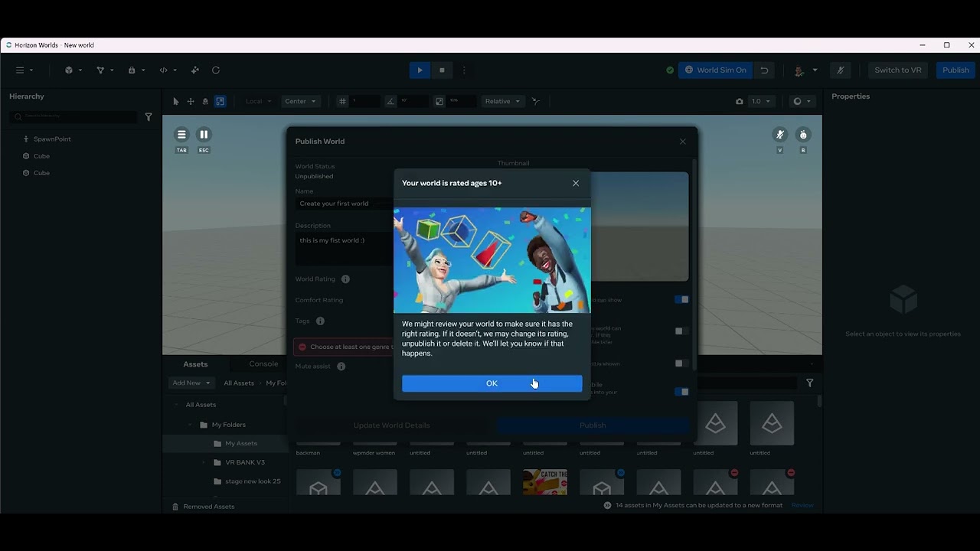This screenshot has width=980, height=551.
Task: Click the viewport emote B button
Action: [803, 135]
